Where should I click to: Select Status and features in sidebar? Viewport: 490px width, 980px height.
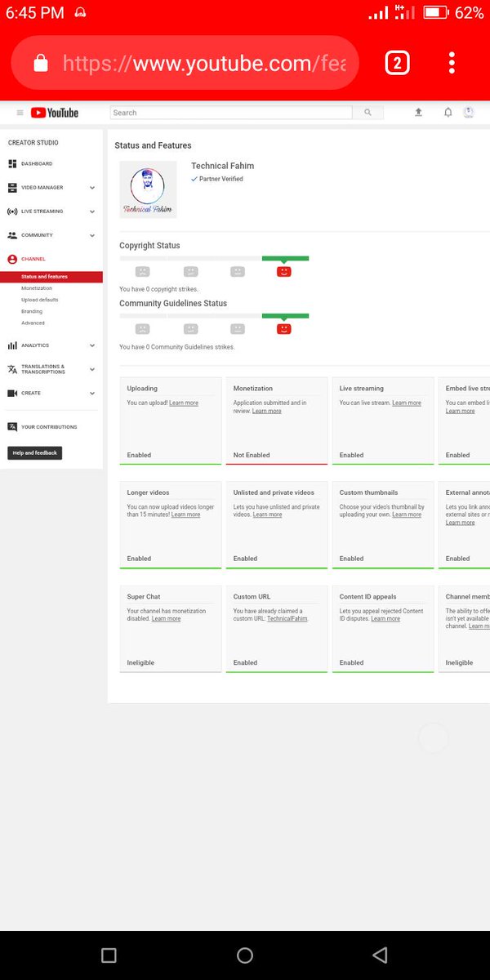[x=51, y=277]
